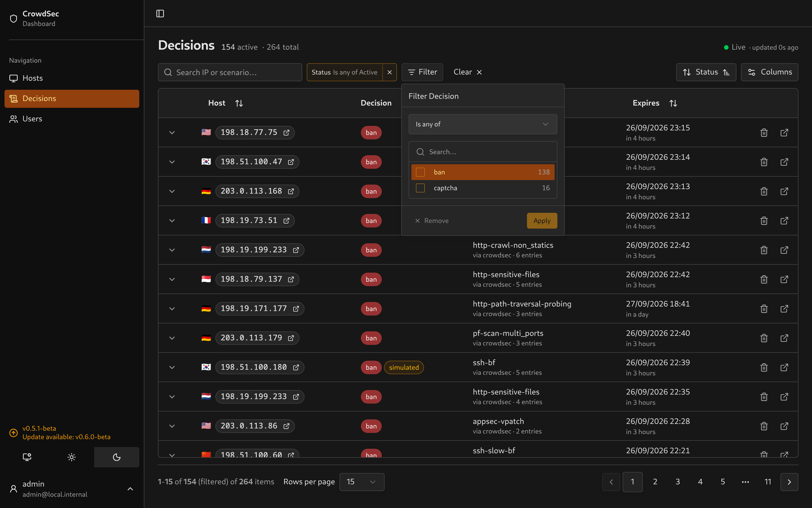The width and height of the screenshot is (812, 508).
Task: Apply the decision filter
Action: coord(542,221)
